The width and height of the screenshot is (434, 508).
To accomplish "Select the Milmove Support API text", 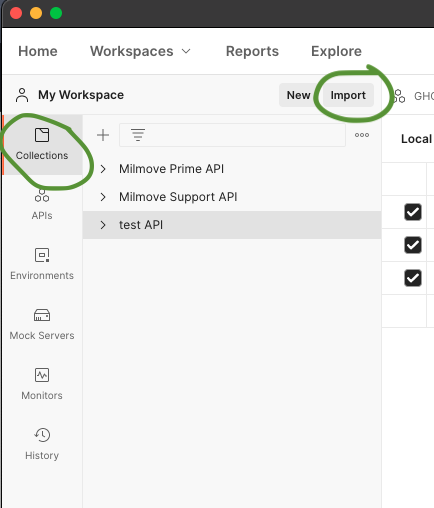I will click(x=178, y=197).
